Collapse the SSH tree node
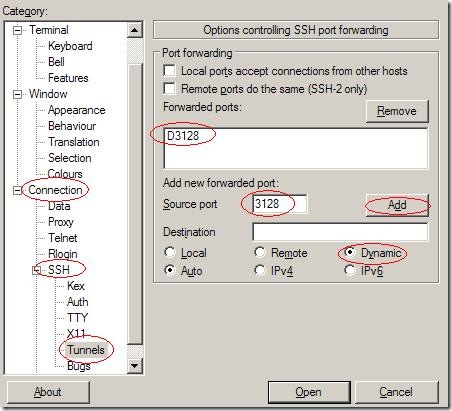This screenshot has width=452, height=411. [x=36, y=270]
